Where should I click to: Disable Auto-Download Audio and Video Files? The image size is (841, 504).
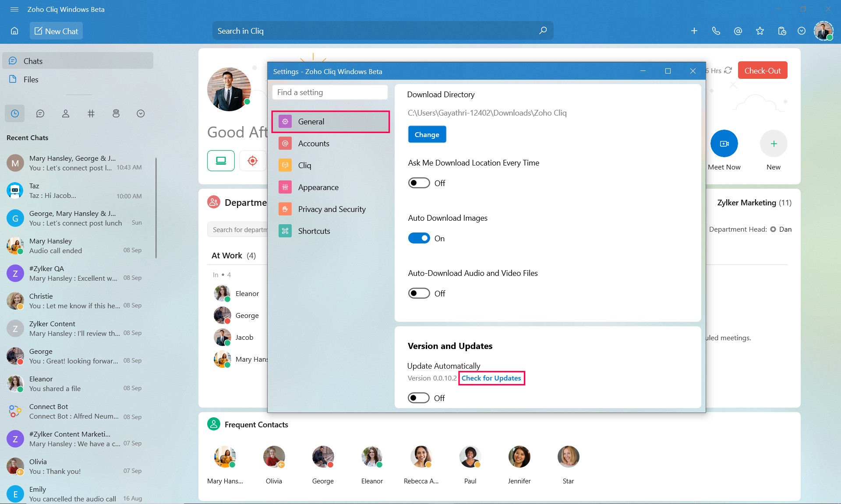417,293
